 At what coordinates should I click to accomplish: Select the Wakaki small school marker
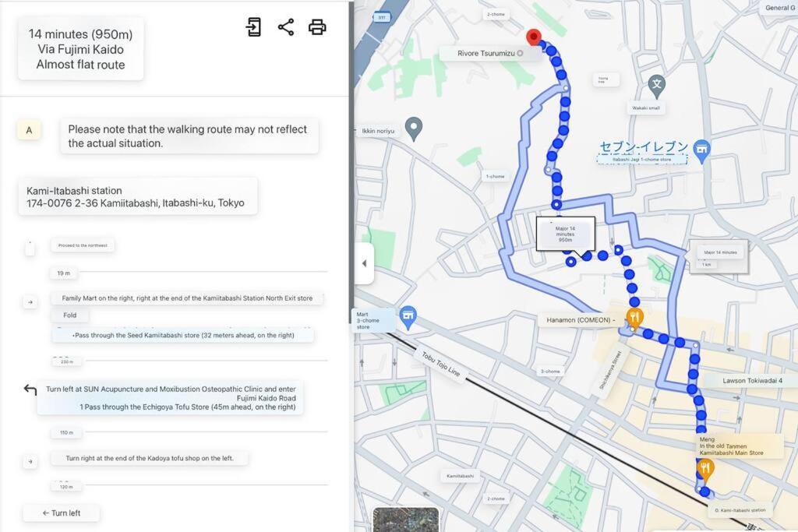click(657, 84)
